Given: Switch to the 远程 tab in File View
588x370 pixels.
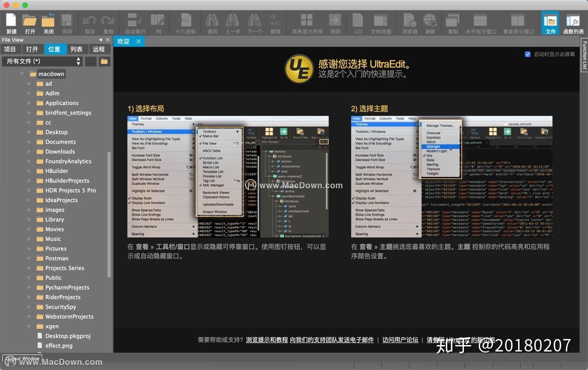Looking at the screenshot, I should point(98,49).
